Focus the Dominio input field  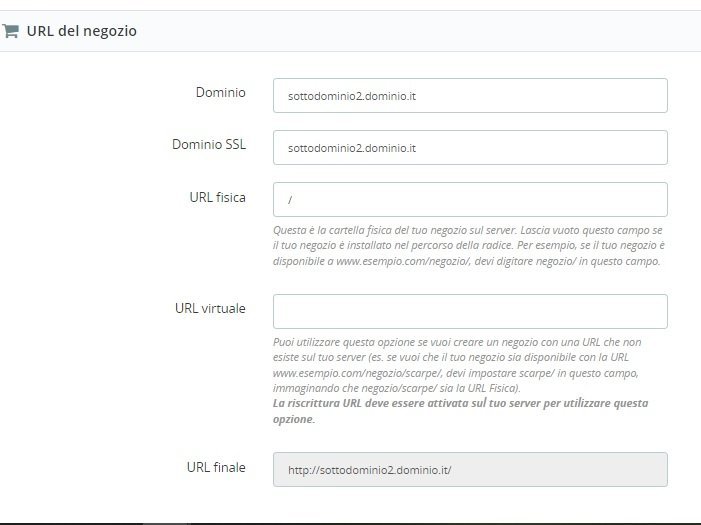[x=470, y=96]
